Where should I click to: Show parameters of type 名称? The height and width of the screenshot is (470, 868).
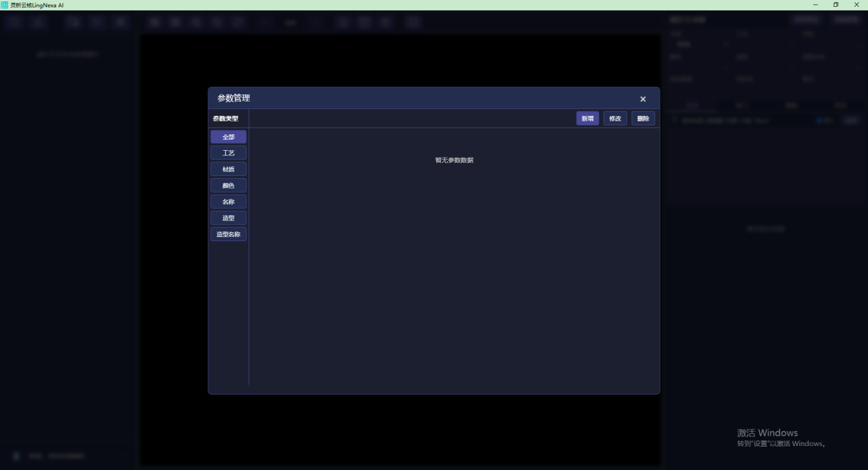pos(228,201)
